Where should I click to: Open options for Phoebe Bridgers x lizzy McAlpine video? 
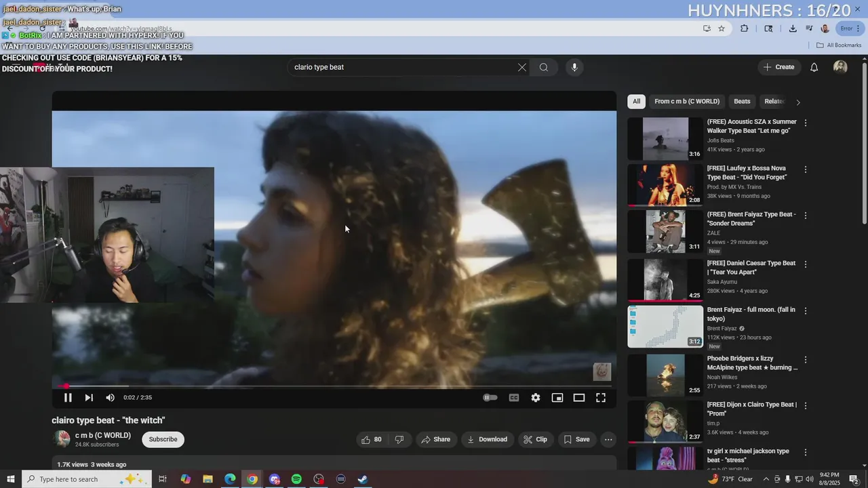pyautogui.click(x=806, y=359)
